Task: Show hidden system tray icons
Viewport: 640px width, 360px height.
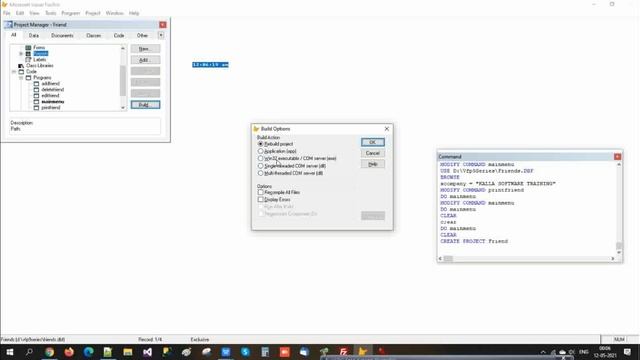Action: (x=543, y=352)
